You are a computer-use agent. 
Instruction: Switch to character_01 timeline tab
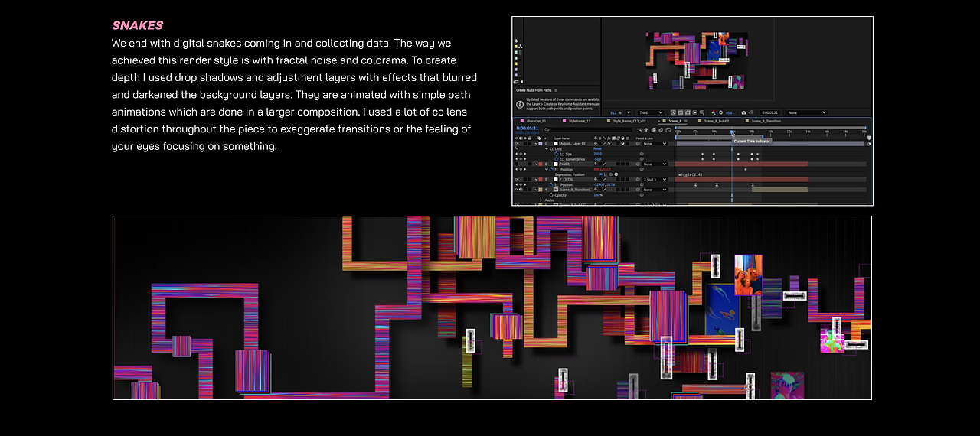pyautogui.click(x=536, y=121)
